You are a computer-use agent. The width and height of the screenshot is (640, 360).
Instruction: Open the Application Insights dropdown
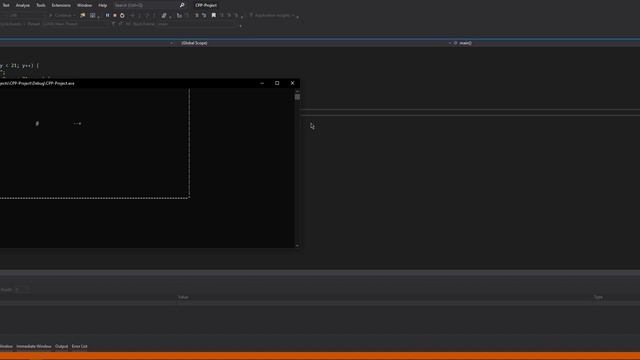[x=273, y=16]
